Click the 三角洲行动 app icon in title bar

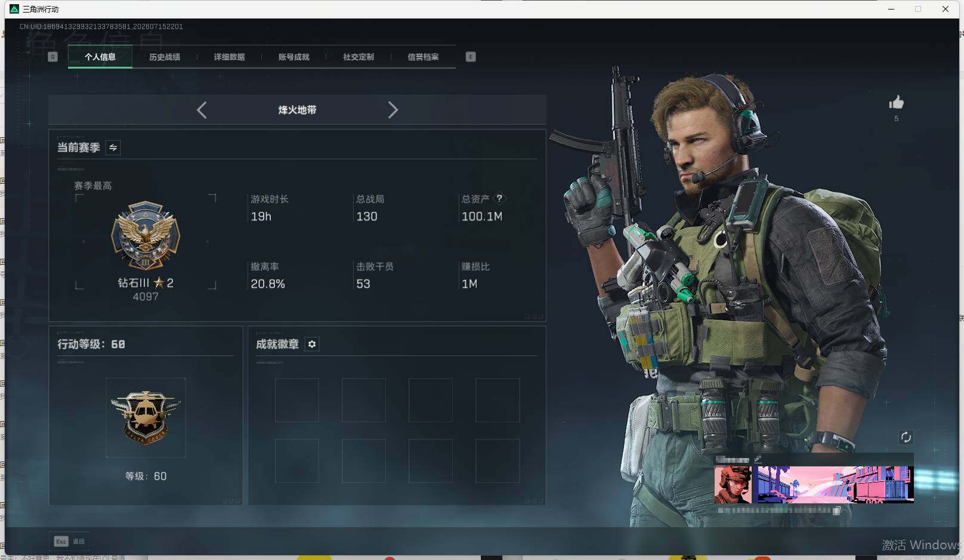(x=14, y=9)
